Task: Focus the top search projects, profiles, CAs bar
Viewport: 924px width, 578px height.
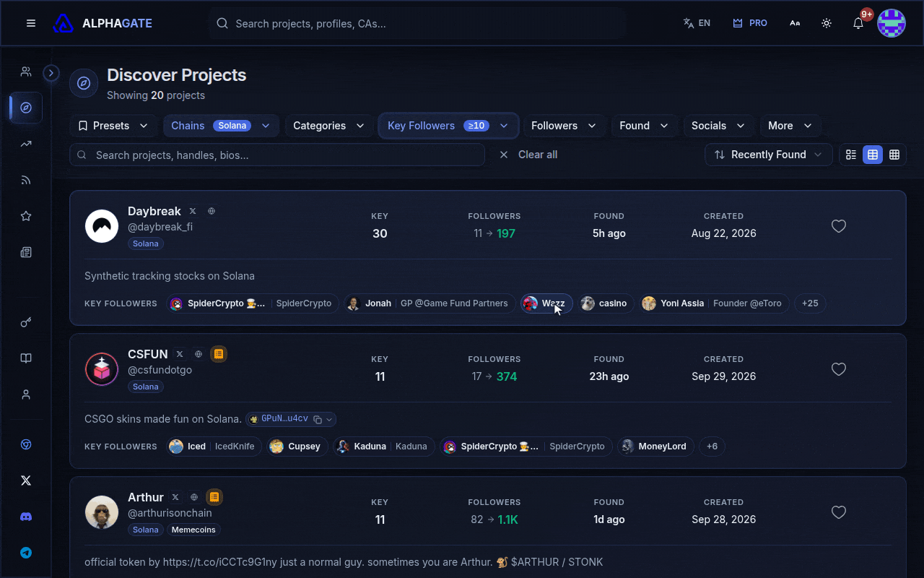Action: click(417, 23)
